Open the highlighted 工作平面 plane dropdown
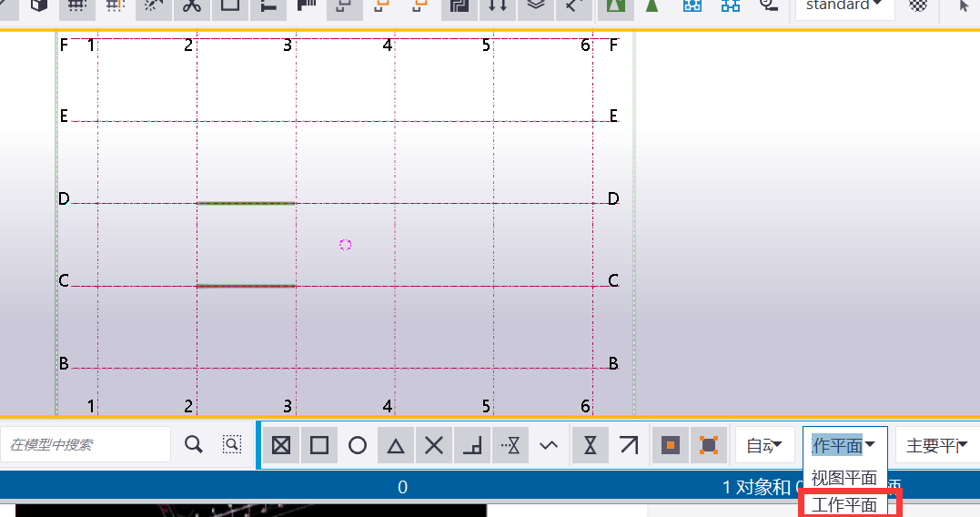 click(845, 445)
